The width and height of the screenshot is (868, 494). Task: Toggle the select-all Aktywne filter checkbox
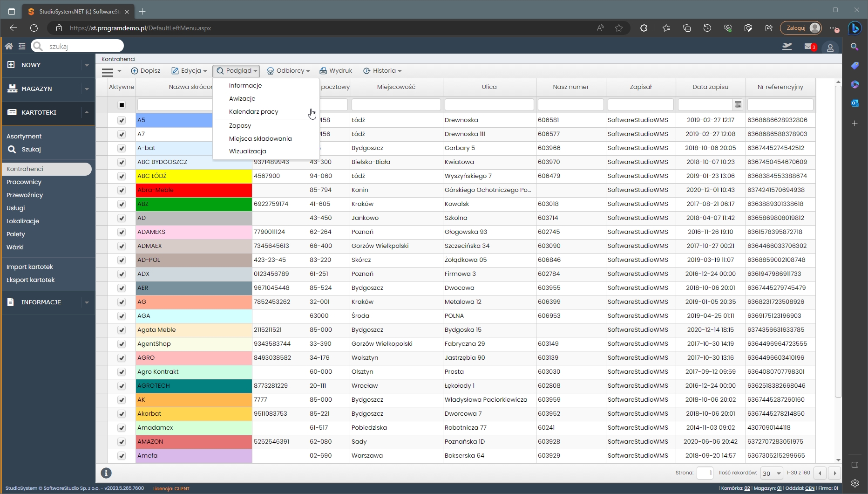tap(122, 105)
